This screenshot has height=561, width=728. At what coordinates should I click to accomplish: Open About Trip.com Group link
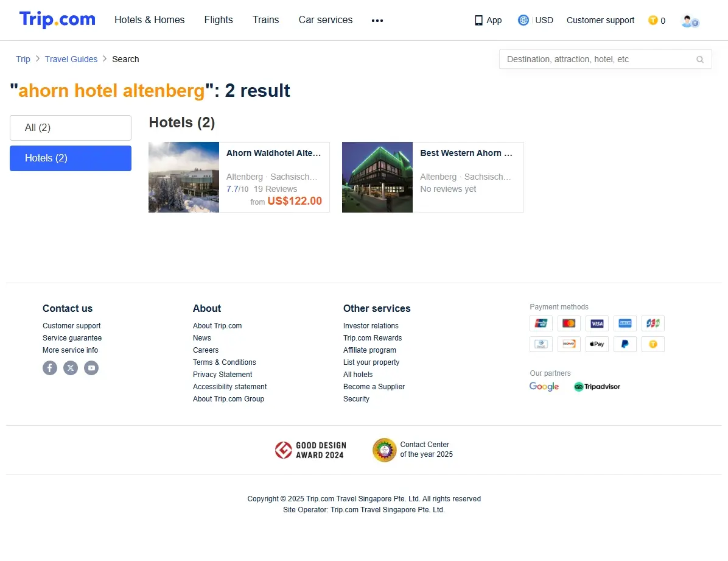(228, 399)
